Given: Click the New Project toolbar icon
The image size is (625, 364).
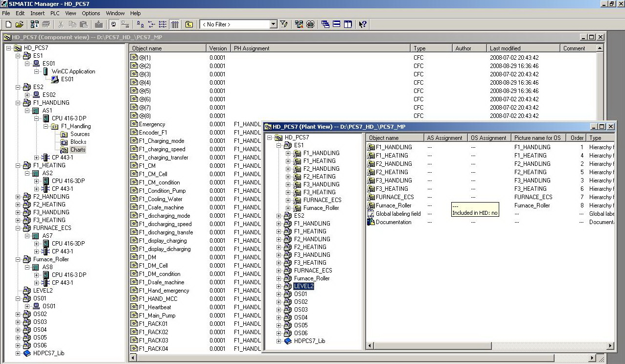Looking at the screenshot, I should tap(8, 24).
